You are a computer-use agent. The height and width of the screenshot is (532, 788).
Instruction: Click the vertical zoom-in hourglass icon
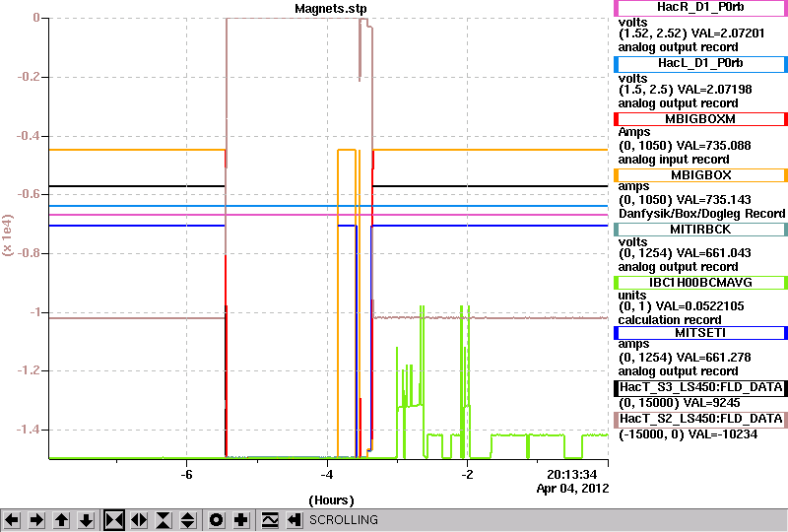(164, 520)
